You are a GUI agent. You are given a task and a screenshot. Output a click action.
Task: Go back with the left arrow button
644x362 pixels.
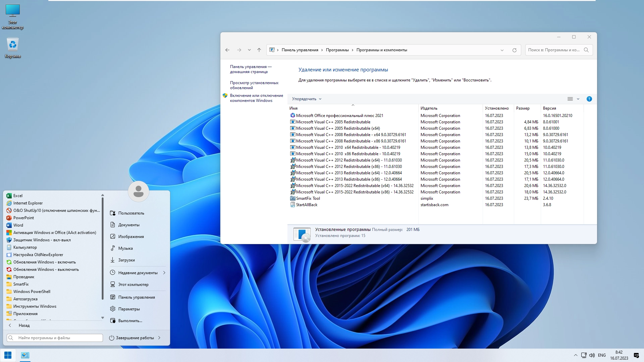[227, 50]
